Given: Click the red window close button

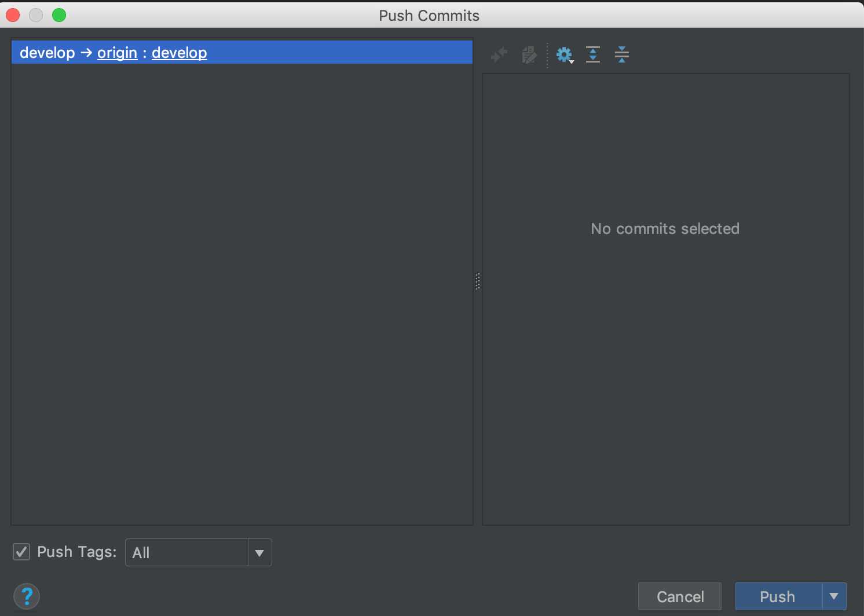Looking at the screenshot, I should pyautogui.click(x=13, y=15).
